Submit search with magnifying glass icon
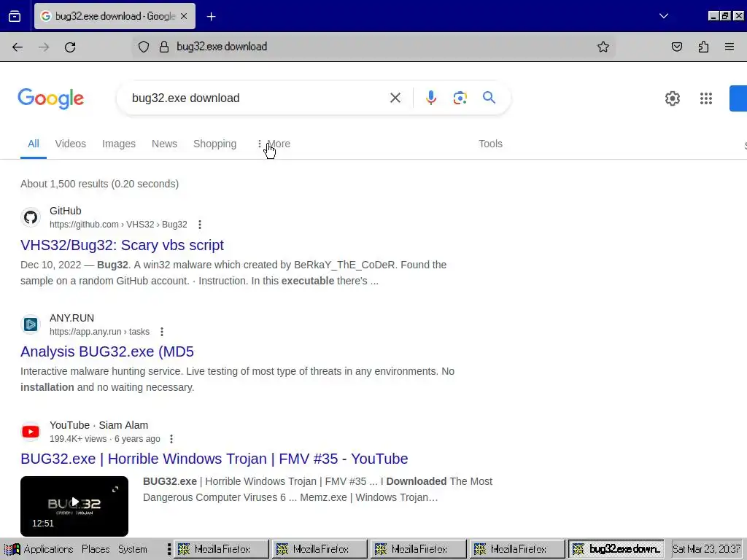747x560 pixels. pos(489,98)
